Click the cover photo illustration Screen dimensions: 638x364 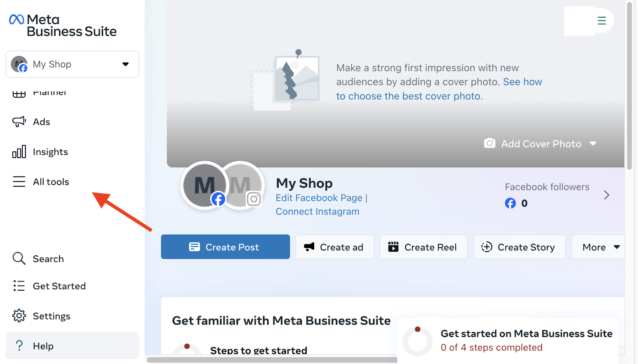click(x=286, y=81)
